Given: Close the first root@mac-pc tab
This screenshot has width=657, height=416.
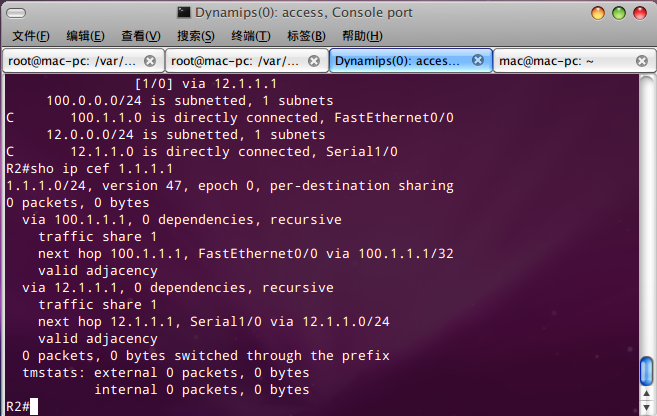Looking at the screenshot, I should point(150,61).
